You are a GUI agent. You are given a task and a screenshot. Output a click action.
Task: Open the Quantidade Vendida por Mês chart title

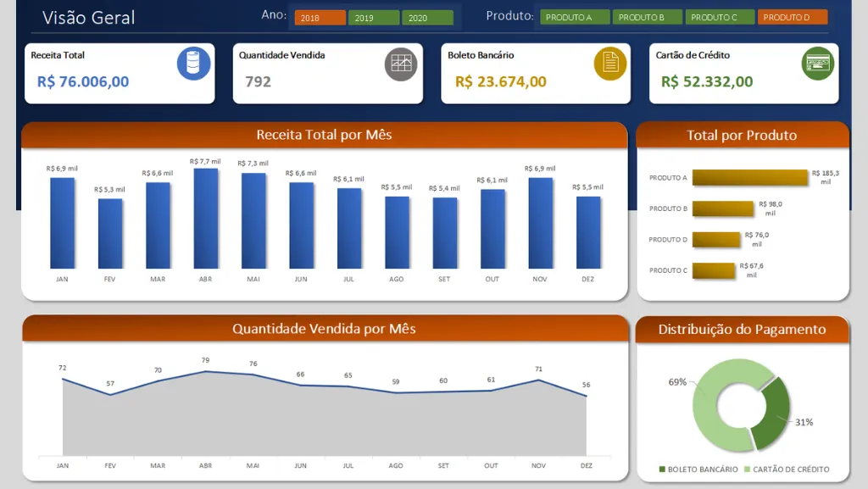[324, 329]
